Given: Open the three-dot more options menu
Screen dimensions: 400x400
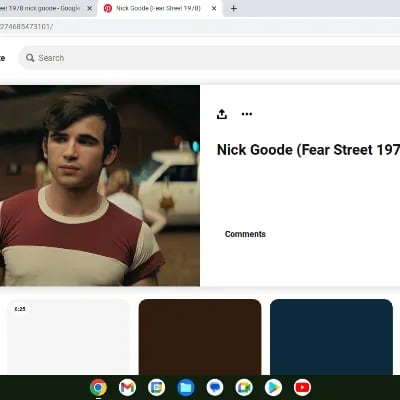Looking at the screenshot, I should pyautogui.click(x=247, y=114).
